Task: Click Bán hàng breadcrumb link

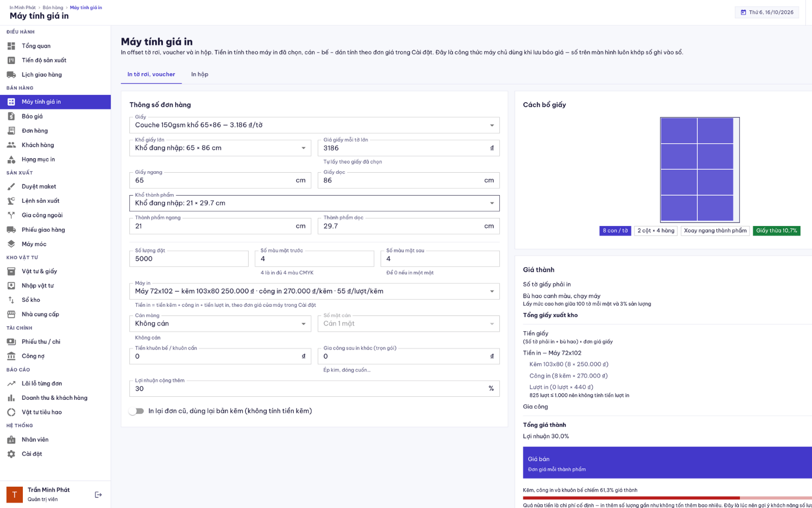Action: [x=53, y=8]
